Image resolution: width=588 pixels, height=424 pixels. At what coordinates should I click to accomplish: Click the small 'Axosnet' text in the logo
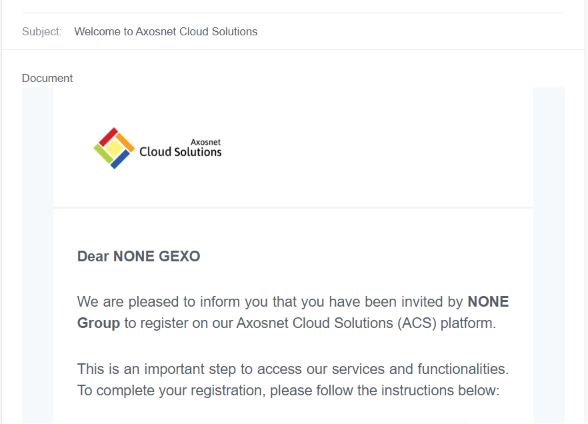pyautogui.click(x=206, y=142)
